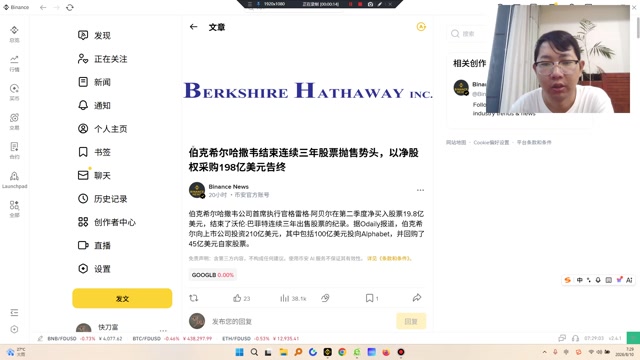
Task: Like the article with the thumbs-up icon
Action: 237,298
